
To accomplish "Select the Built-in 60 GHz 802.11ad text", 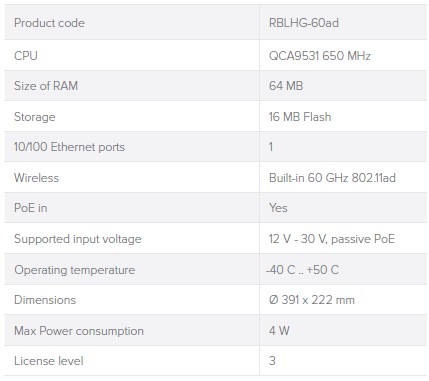I will click(332, 178).
